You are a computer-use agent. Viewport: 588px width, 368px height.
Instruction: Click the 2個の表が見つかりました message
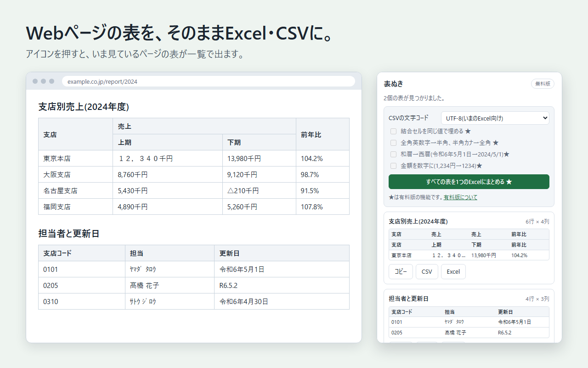[x=414, y=98]
